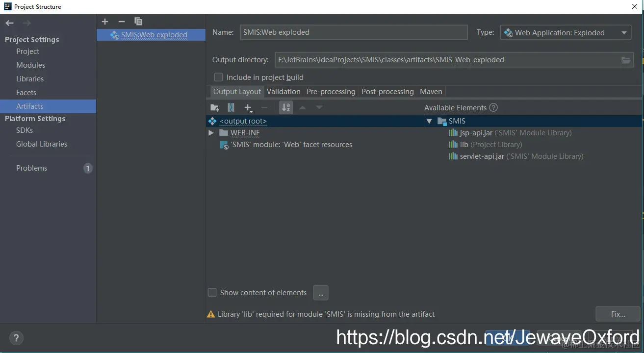Add a new artifact with plus icon
This screenshot has width=644, height=353.
click(x=105, y=22)
